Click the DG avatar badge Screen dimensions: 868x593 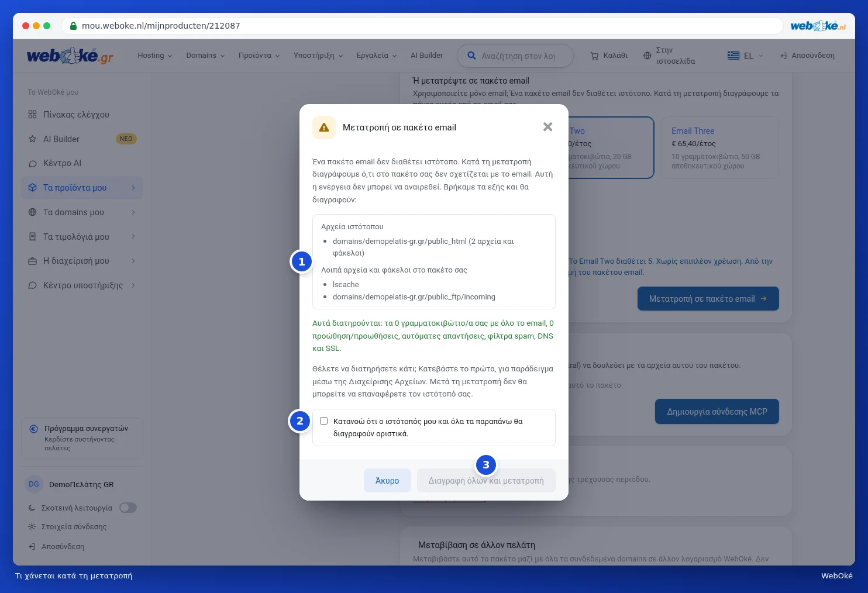(34, 484)
